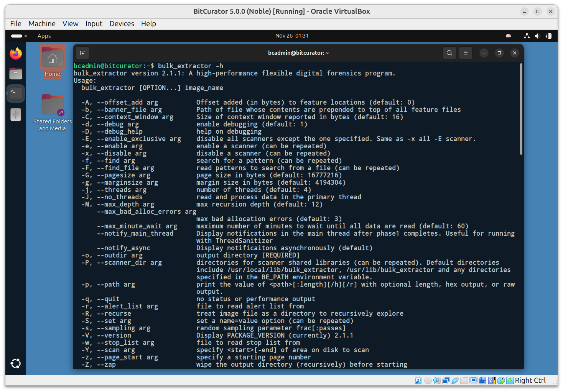Open Firefox from the Ubuntu dock
Image resolution: width=563 pixels, height=392 pixels.
16,54
